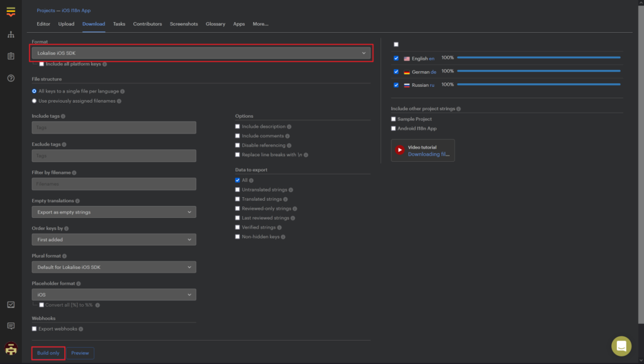Click info icon beside Untranslated strings
The image size is (644, 364).
(291, 190)
